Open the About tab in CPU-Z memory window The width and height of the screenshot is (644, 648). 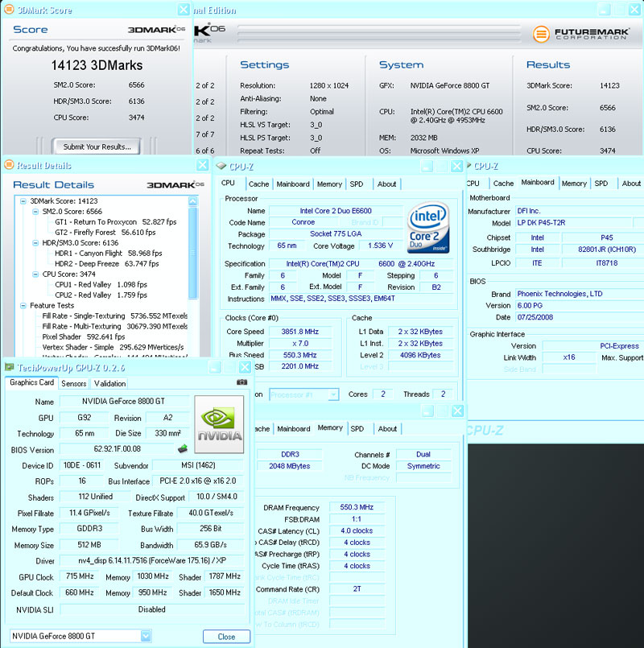pyautogui.click(x=387, y=428)
